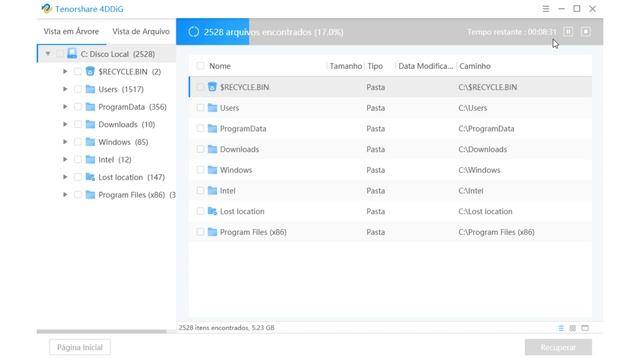The width and height of the screenshot is (640, 360).
Task: Click the Intel folder icon in tree
Action: pos(90,159)
